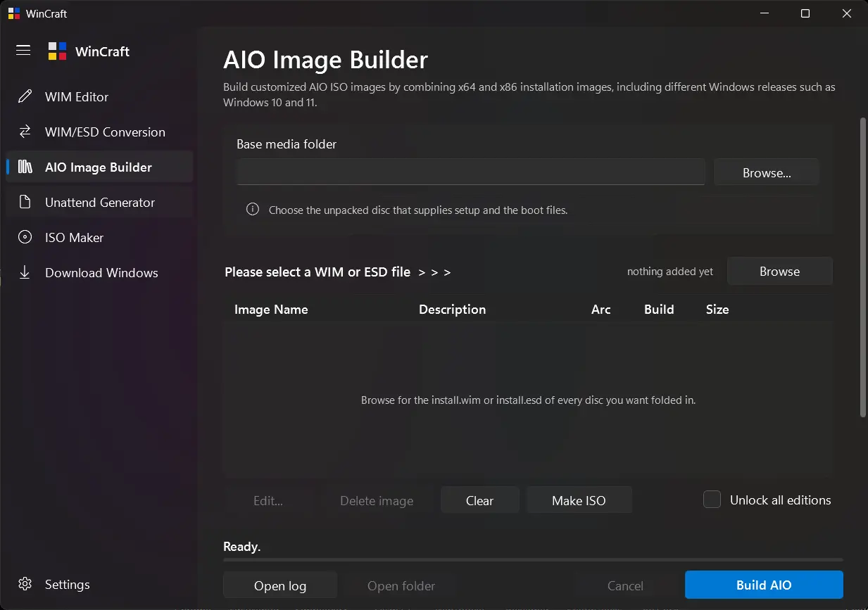Click the Make ISO button
Image resolution: width=868 pixels, height=610 pixels.
tap(579, 500)
